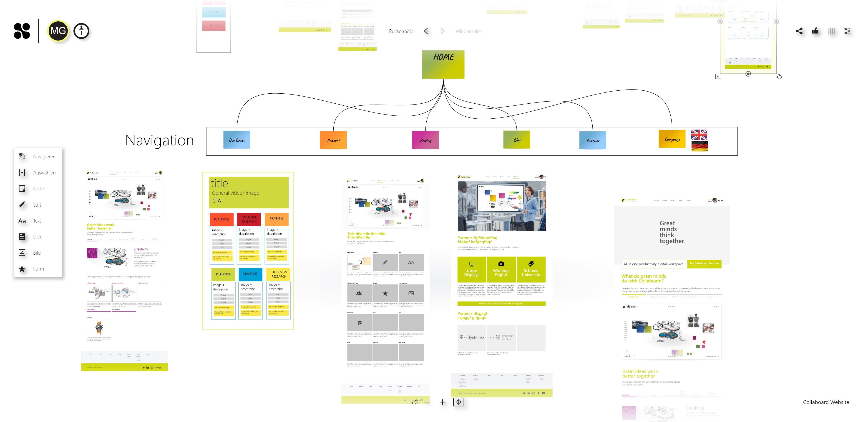Toggle the grid view icon
Viewport: 868px width, 422px height.
point(831,31)
